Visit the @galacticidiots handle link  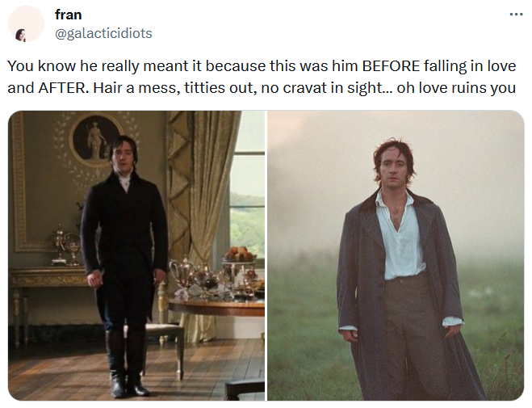103,33
